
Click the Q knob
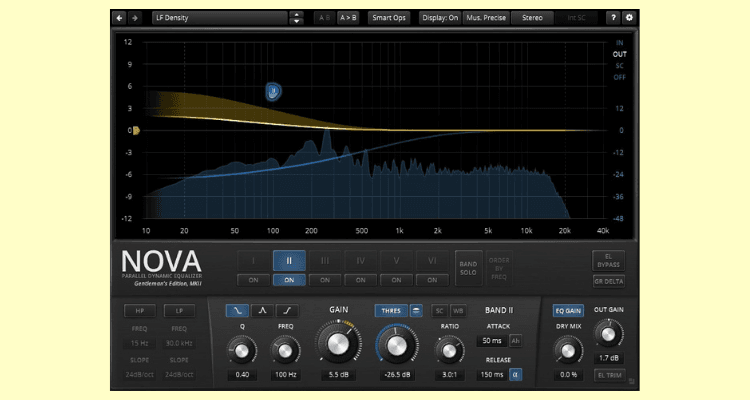coord(242,351)
